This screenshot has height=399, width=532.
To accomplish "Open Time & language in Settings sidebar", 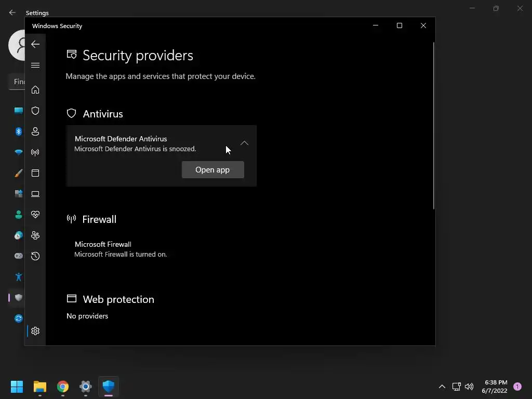I will (18, 235).
